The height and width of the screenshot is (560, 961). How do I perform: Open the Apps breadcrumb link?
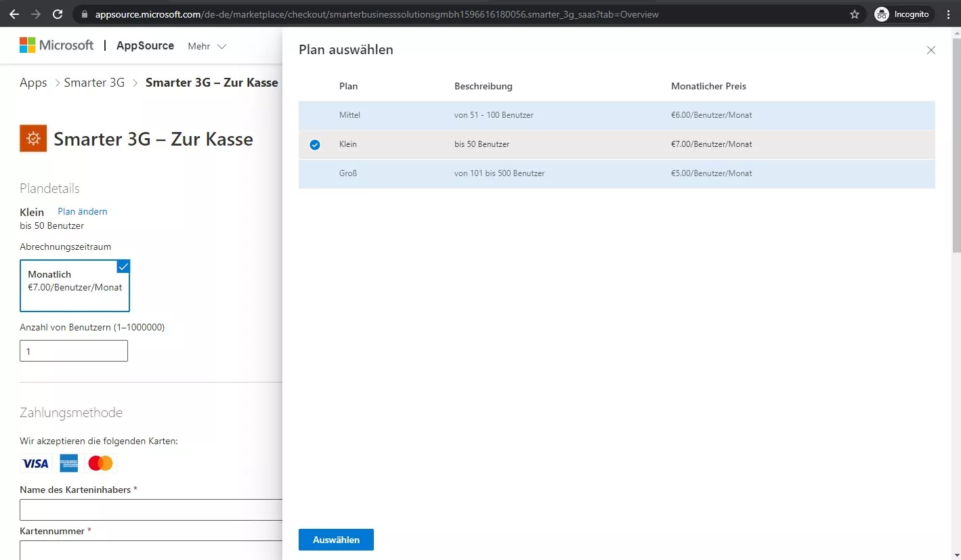pos(33,82)
